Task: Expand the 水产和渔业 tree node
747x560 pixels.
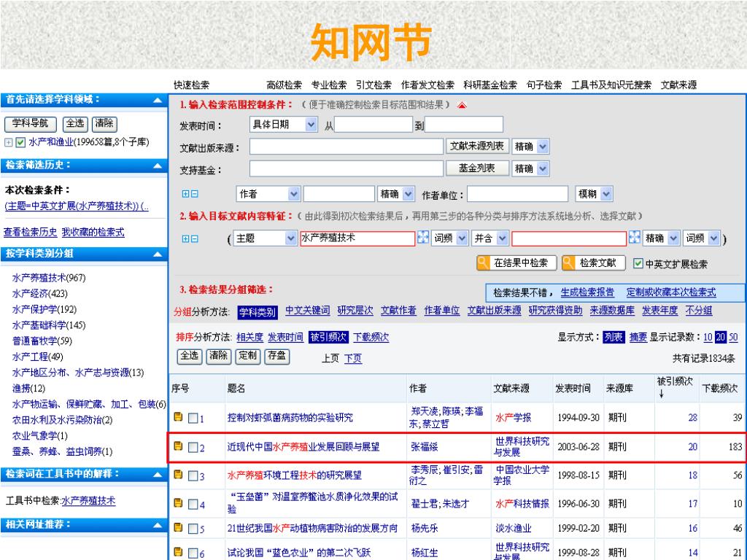Action: coord(8,142)
